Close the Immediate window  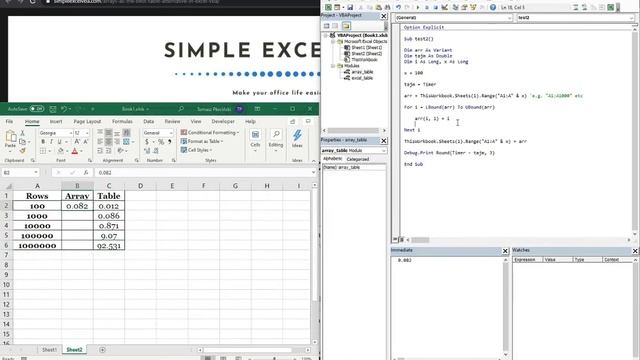click(x=505, y=251)
